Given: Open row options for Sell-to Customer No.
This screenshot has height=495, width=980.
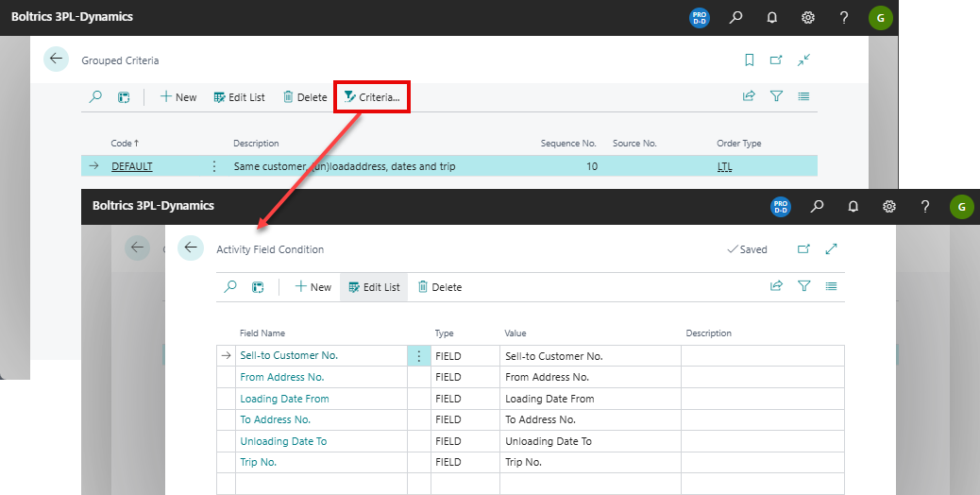Looking at the screenshot, I should 419,356.
